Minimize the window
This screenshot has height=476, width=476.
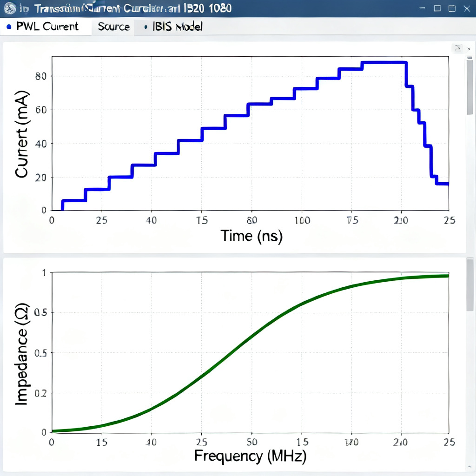pos(422,8)
